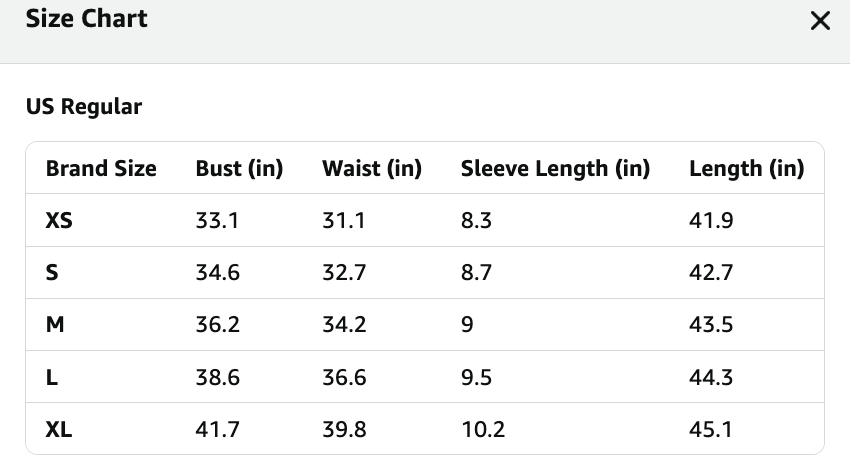This screenshot has height=474, width=850.
Task: Select the XS size row label
Action: (x=59, y=220)
